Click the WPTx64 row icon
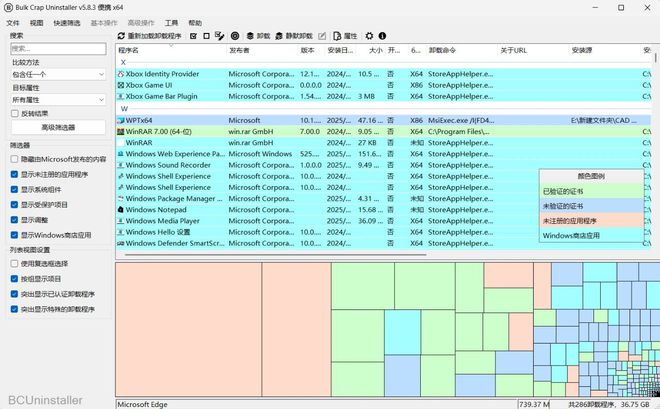Screen dimensions: 660x409 (121, 120)
